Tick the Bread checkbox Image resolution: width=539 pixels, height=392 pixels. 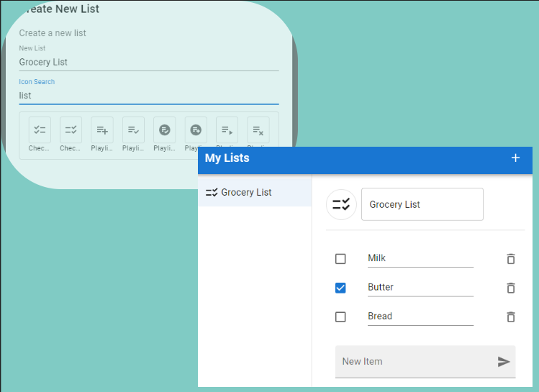[x=340, y=316]
